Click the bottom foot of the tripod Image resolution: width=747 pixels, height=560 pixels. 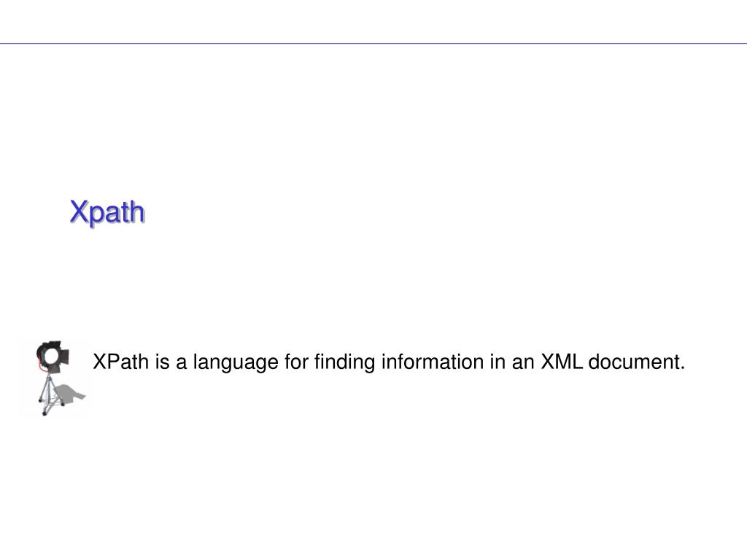(x=44, y=413)
